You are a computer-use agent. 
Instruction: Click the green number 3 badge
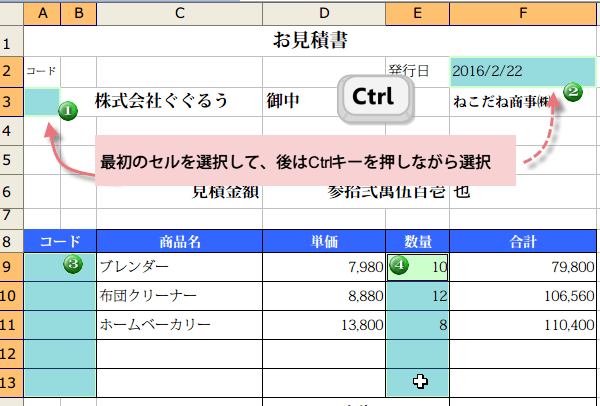coord(72,265)
